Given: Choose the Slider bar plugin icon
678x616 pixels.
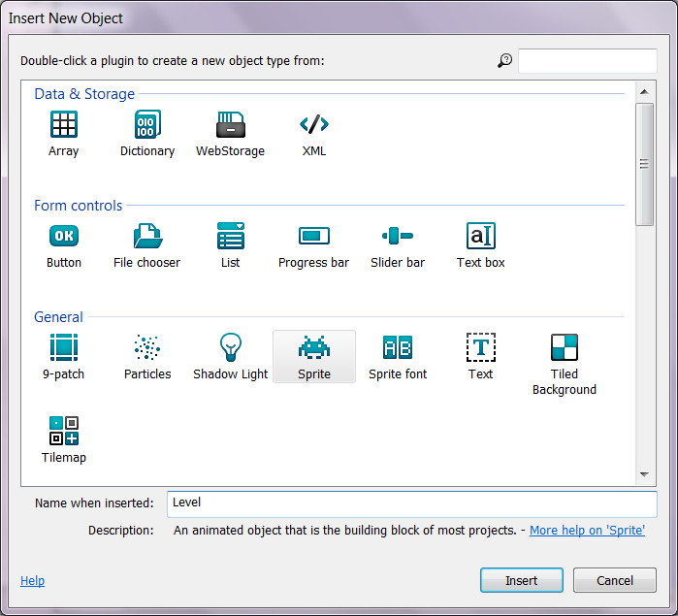Looking at the screenshot, I should click(x=398, y=237).
